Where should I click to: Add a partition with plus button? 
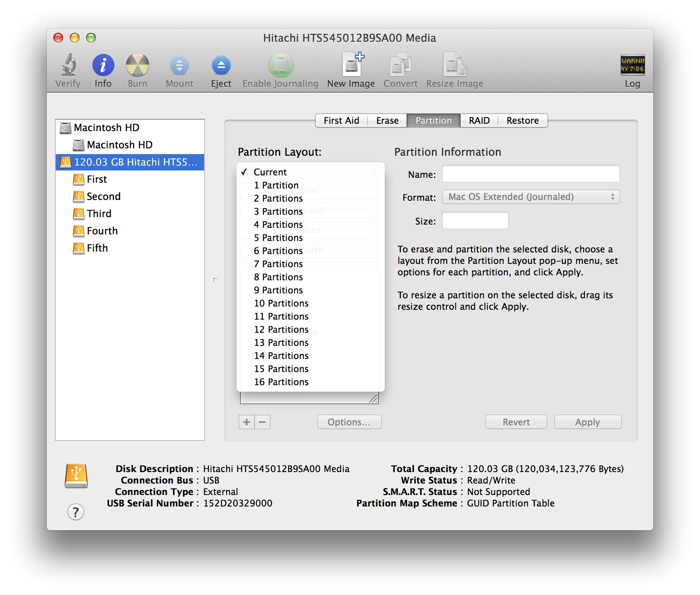tap(247, 422)
